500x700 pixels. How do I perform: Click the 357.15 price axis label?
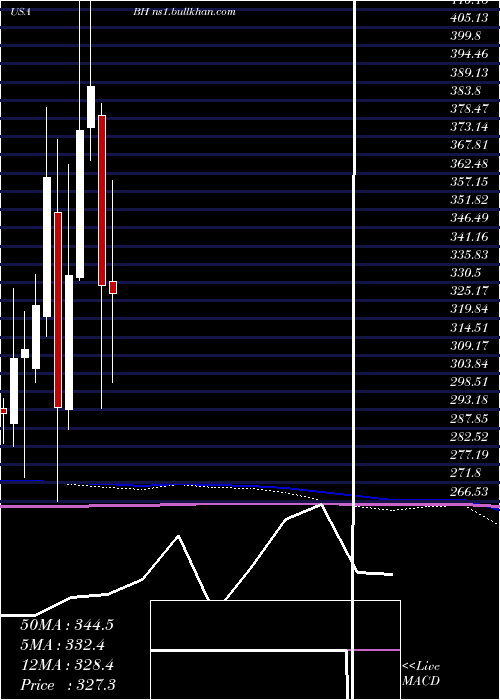(x=469, y=182)
